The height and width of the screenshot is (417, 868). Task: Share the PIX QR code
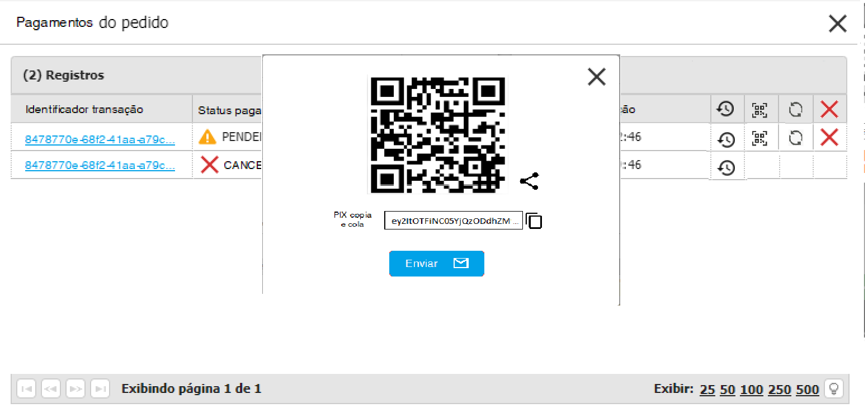(x=529, y=181)
